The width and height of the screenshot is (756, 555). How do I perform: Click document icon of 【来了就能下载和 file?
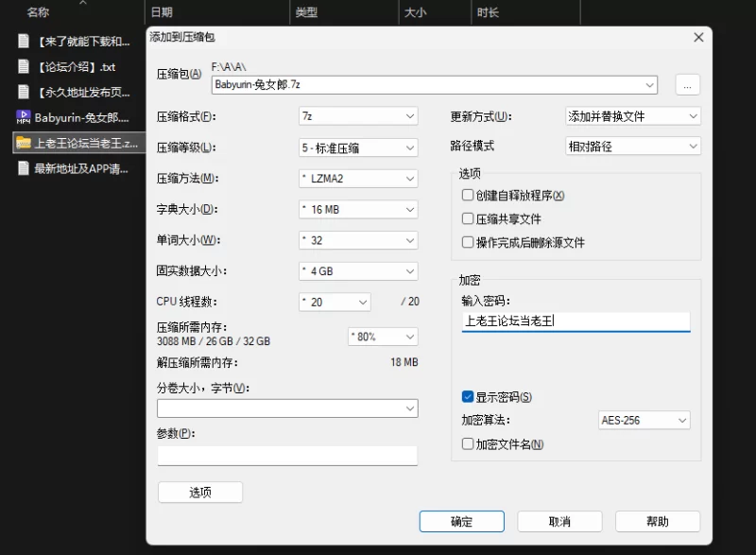coord(23,41)
